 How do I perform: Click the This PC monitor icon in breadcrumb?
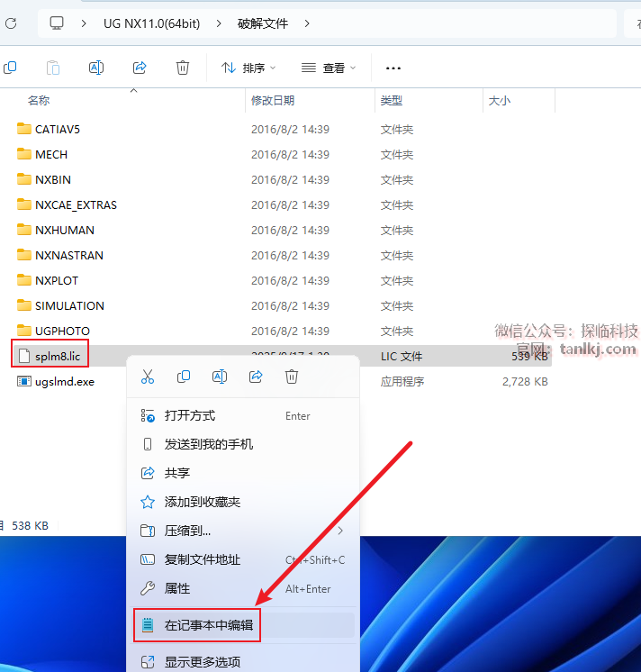(57, 23)
